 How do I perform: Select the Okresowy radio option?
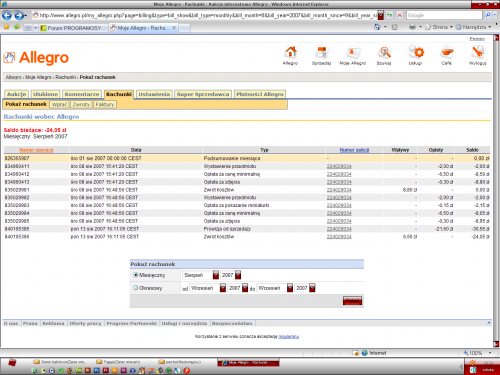point(135,288)
